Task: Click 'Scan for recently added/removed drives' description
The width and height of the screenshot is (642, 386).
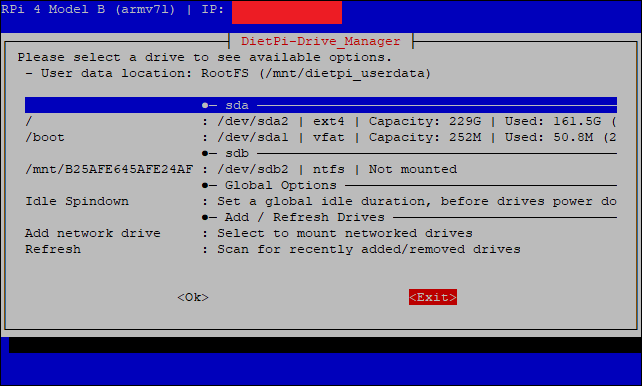Action: [369, 249]
